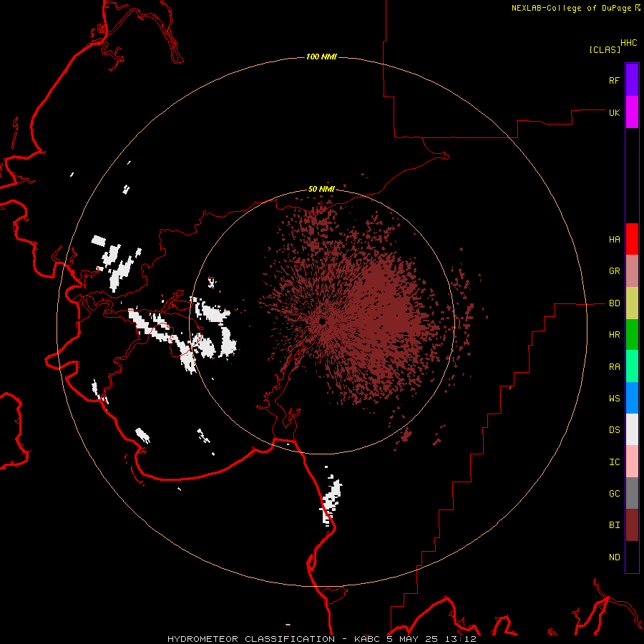Click the 50 NMI range ring label
The height and width of the screenshot is (644, 644).
click(321, 189)
